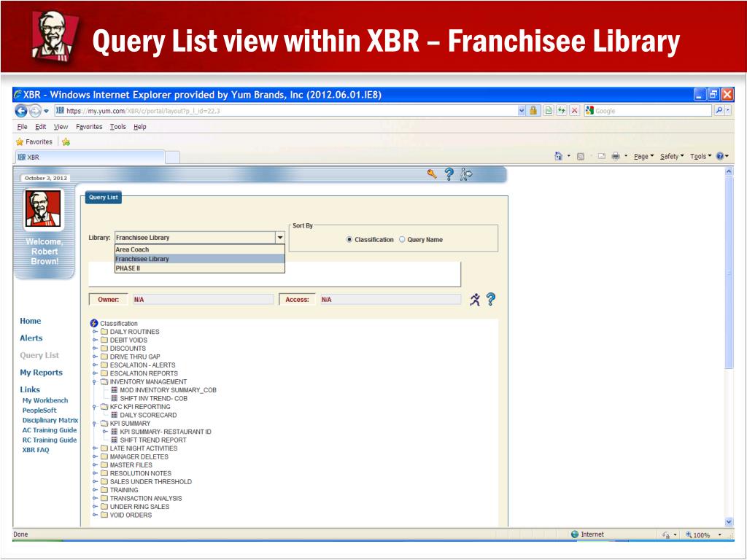Open the Edit menu
747x560 pixels.
41,127
